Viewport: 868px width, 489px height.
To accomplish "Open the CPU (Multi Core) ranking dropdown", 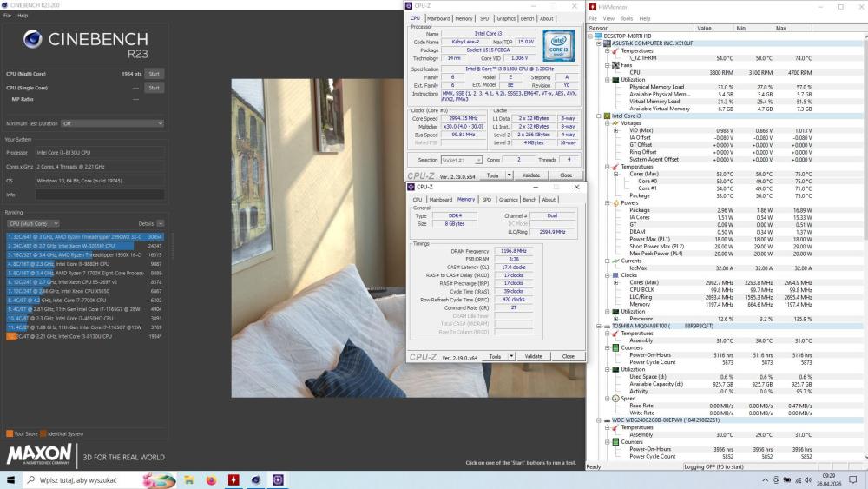I will [x=33, y=224].
